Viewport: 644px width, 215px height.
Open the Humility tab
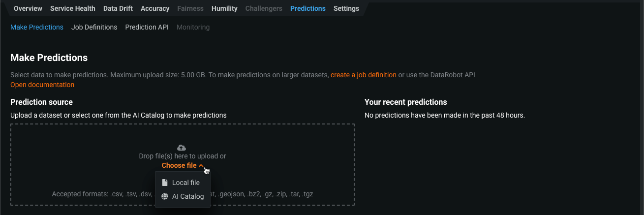224,8
